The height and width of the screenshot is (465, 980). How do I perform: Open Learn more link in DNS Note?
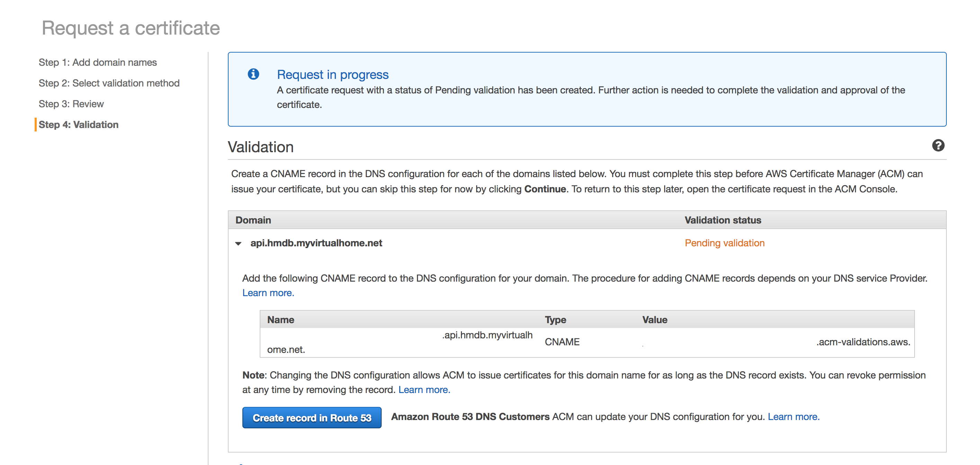click(x=424, y=390)
